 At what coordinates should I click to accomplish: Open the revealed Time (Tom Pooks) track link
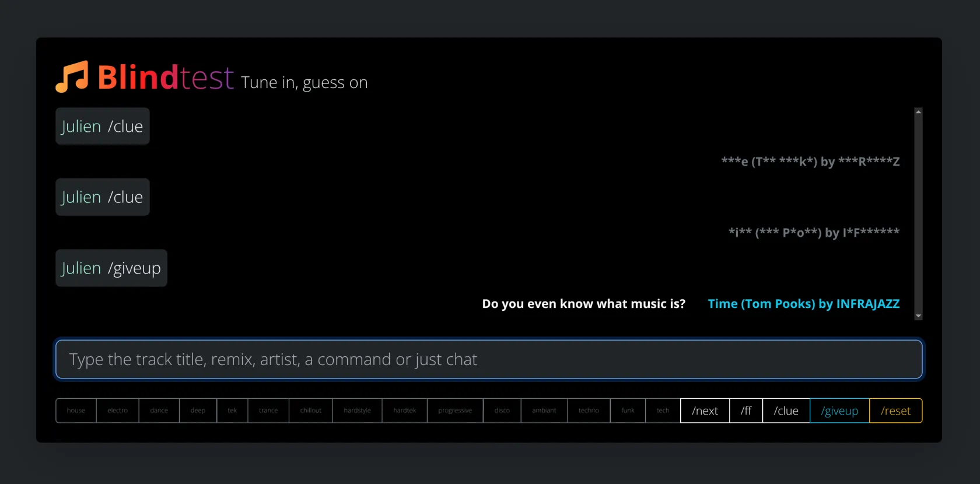803,304
